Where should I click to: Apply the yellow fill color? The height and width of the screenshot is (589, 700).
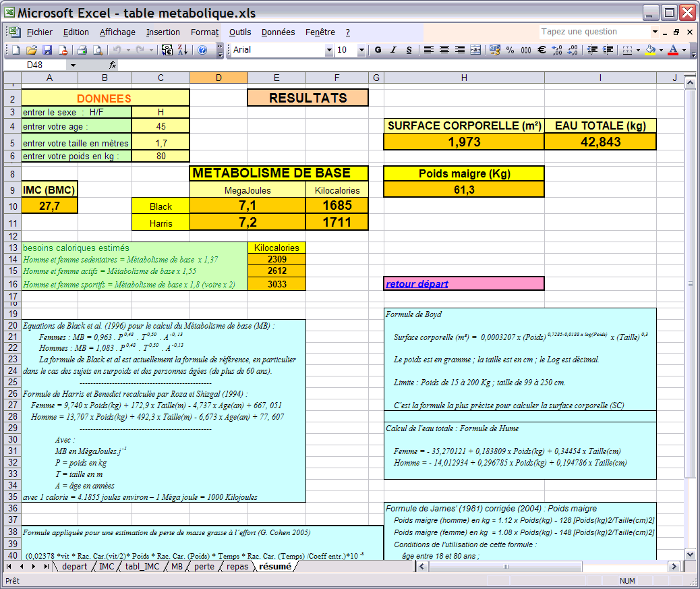tap(651, 50)
